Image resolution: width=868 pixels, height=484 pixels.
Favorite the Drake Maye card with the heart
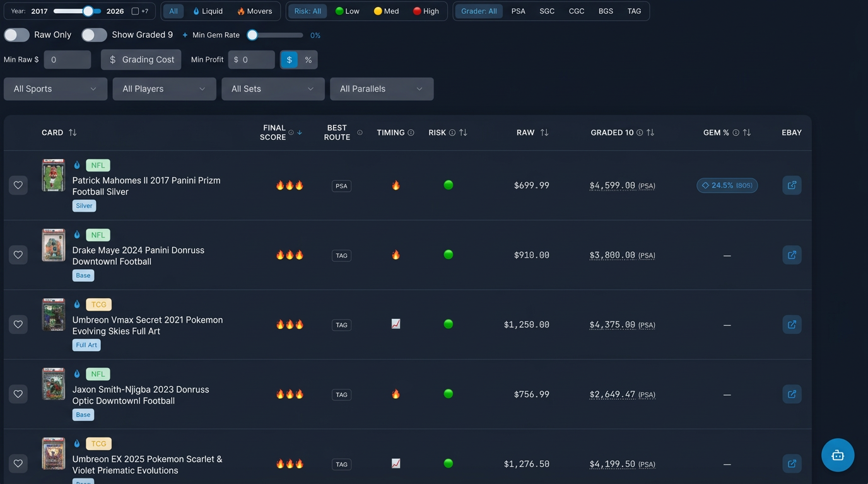pyautogui.click(x=18, y=255)
